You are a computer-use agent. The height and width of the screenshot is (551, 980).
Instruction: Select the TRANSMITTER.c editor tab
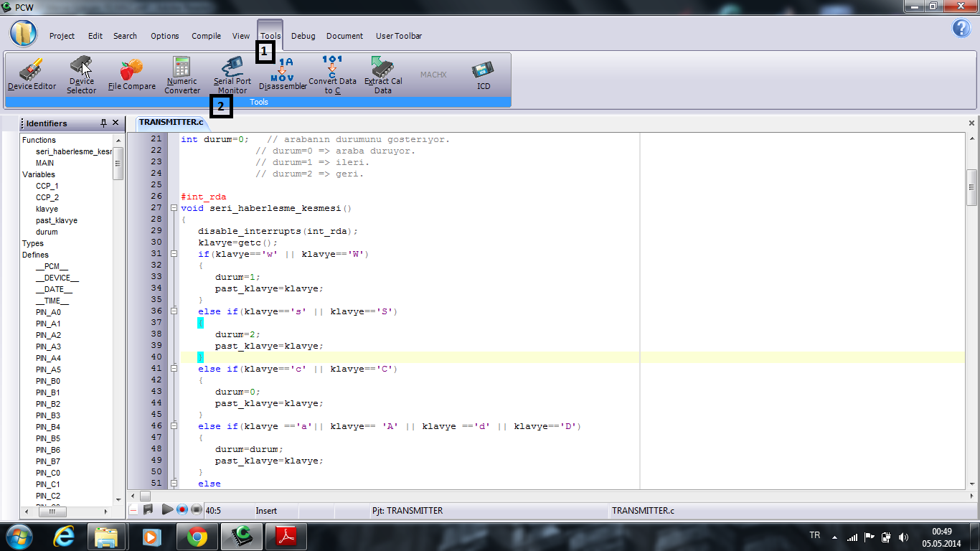click(x=171, y=123)
